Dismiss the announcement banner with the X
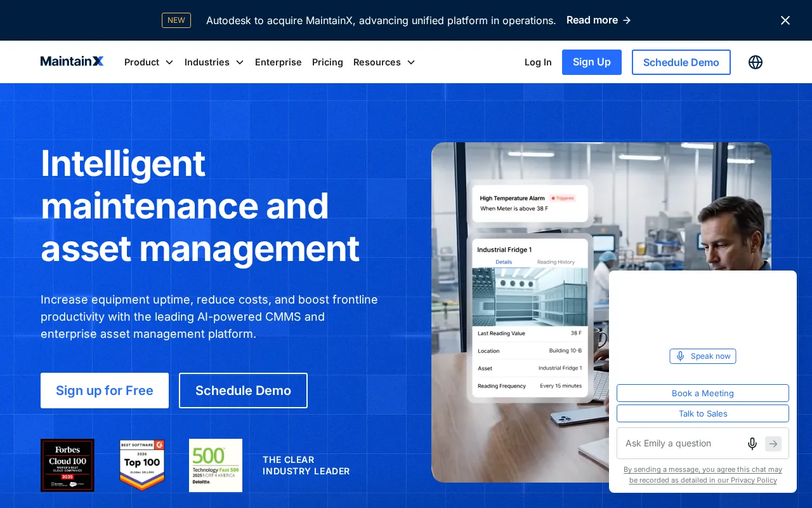 [x=785, y=20]
